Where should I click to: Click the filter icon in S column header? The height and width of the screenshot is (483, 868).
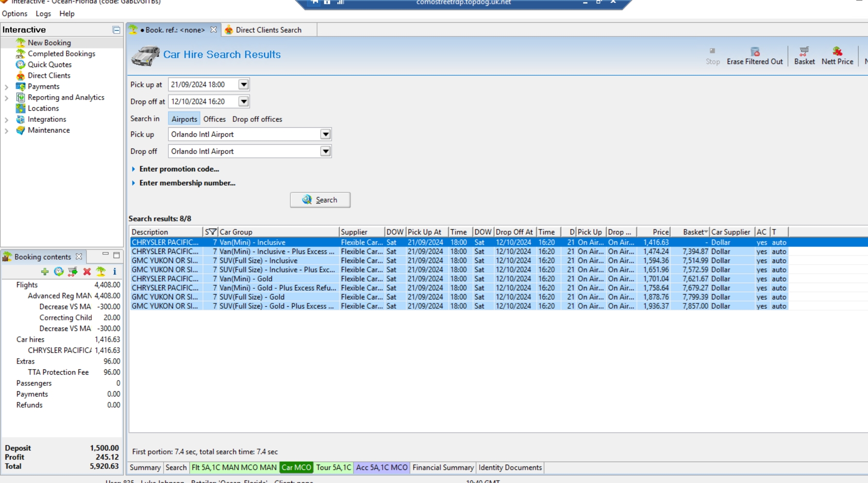coord(213,232)
